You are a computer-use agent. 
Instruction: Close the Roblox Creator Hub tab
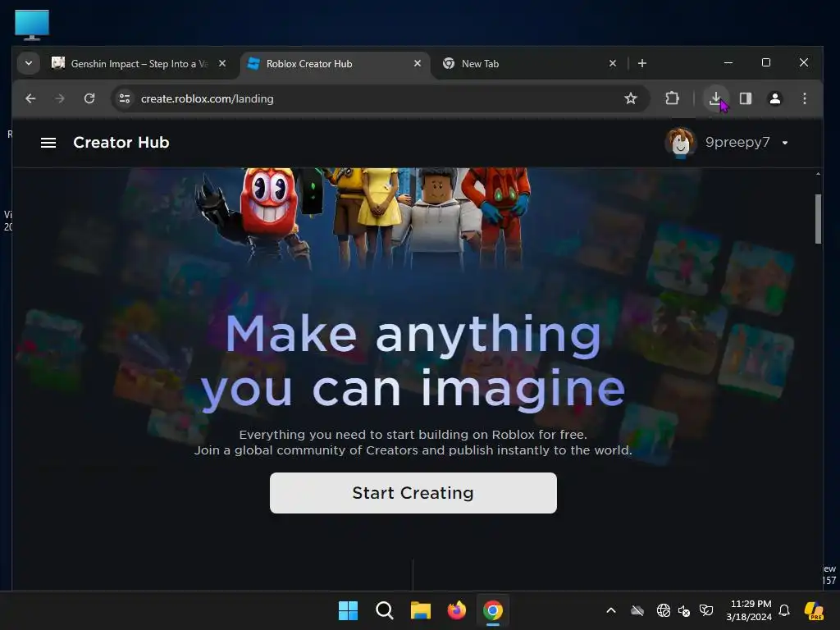(x=418, y=64)
